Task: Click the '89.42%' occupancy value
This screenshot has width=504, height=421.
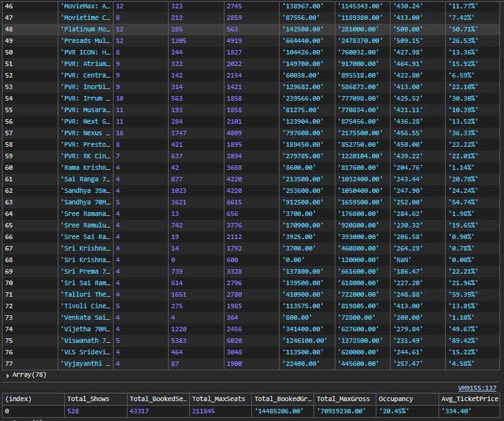Action: [463, 341]
